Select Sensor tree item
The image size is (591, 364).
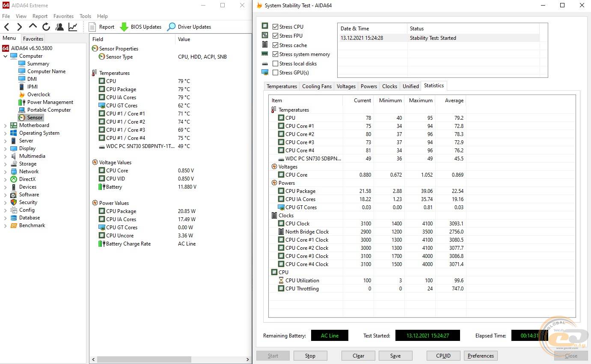coord(35,118)
